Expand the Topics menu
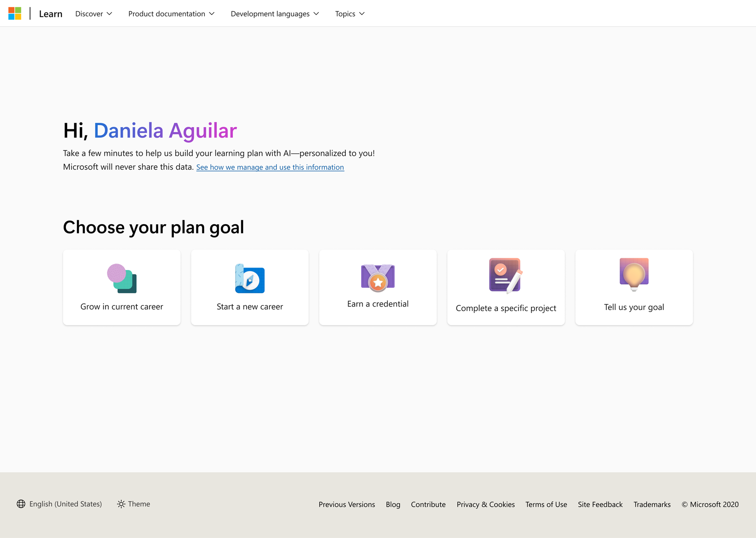Viewport: 756px width, 538px height. pos(350,14)
